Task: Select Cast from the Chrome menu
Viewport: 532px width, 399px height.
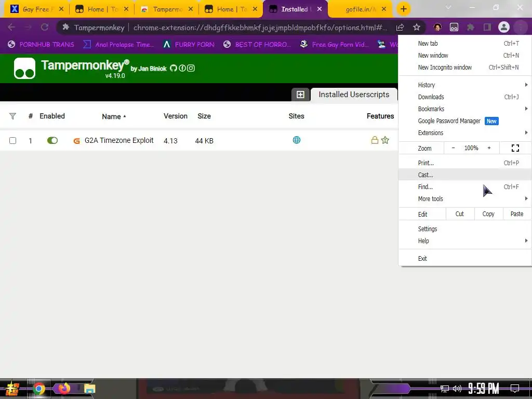Action: pos(465,175)
